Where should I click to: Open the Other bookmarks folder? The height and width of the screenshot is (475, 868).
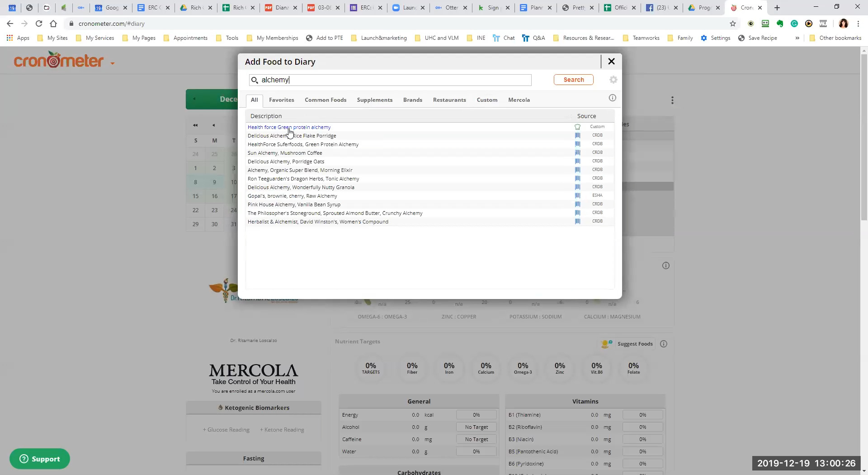click(x=835, y=38)
